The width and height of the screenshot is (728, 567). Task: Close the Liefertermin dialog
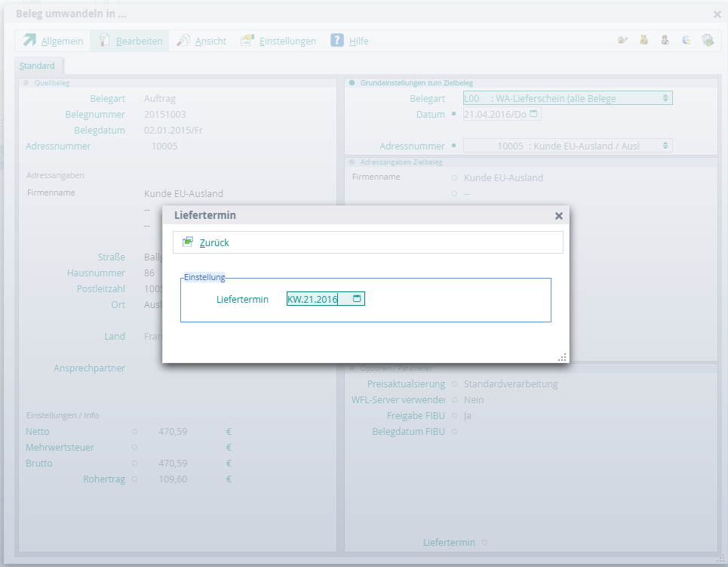(x=558, y=216)
